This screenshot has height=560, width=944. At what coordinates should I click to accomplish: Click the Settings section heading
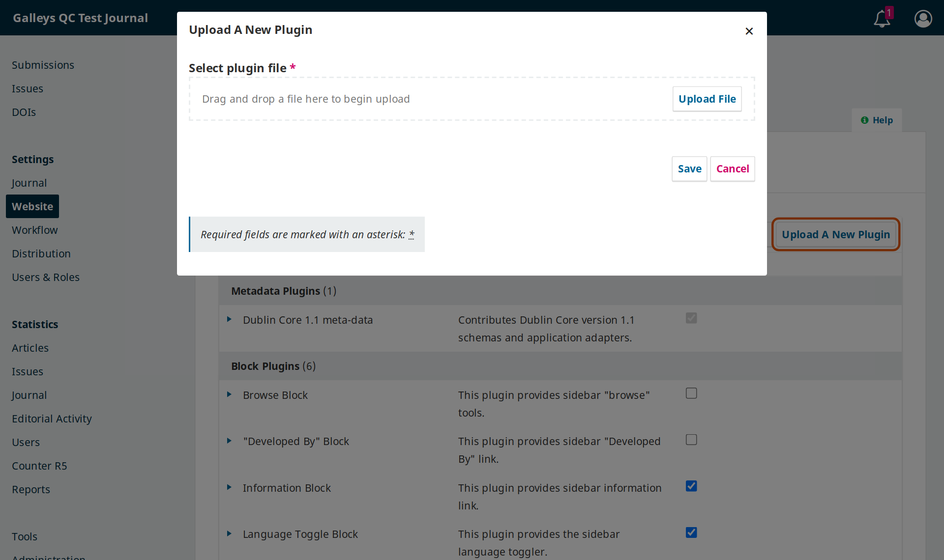pyautogui.click(x=32, y=159)
